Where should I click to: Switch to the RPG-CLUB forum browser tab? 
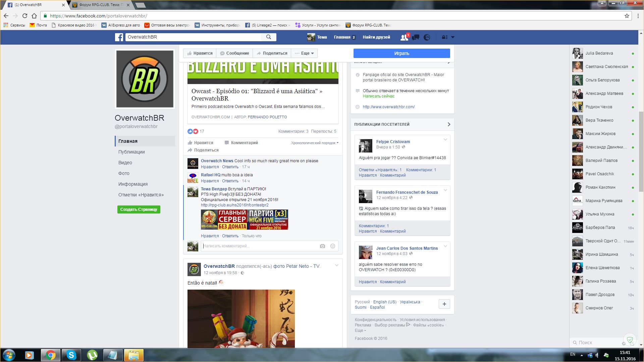[101, 5]
